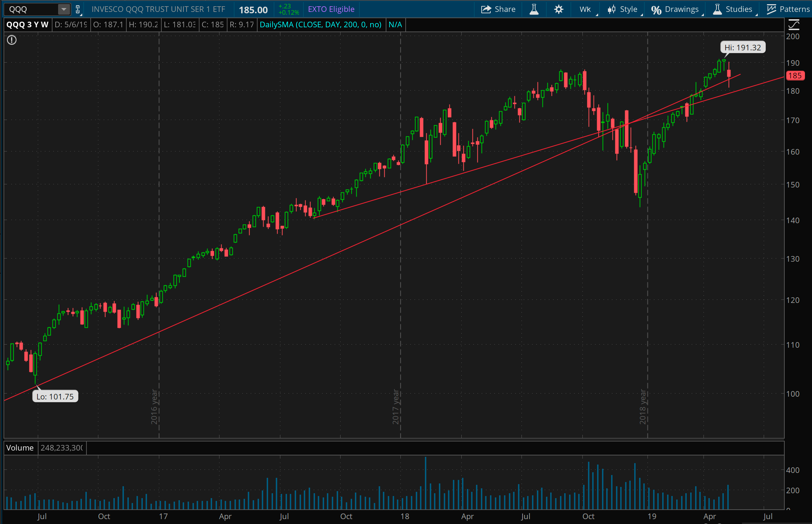Click the 2018 year divider label
Screen dimensions: 812x524
643,407
